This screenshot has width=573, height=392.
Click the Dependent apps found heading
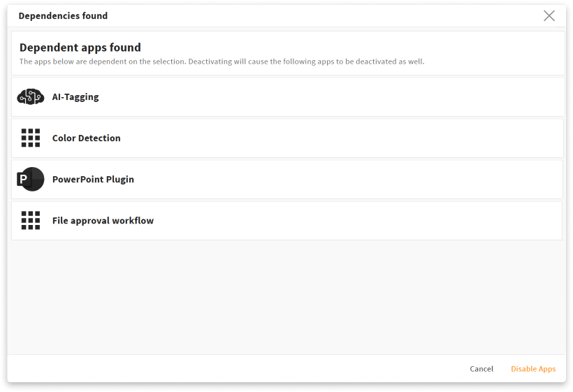point(80,48)
